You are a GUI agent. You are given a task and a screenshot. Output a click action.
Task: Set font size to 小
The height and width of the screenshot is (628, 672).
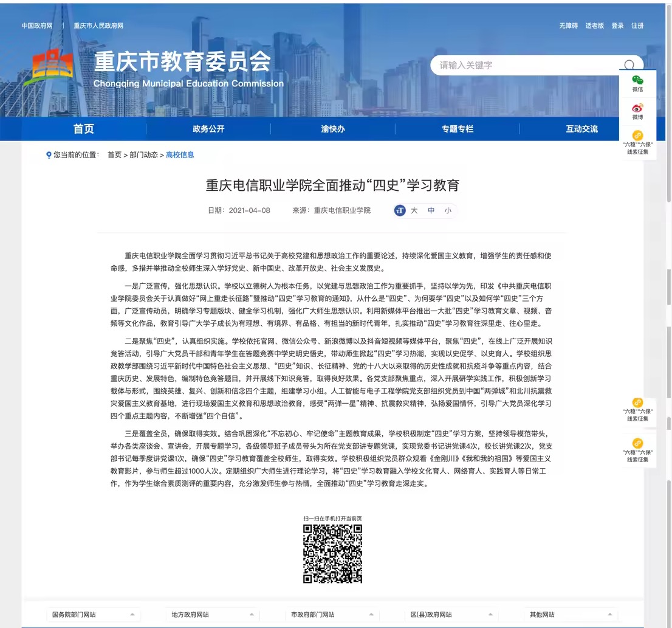[x=448, y=210]
